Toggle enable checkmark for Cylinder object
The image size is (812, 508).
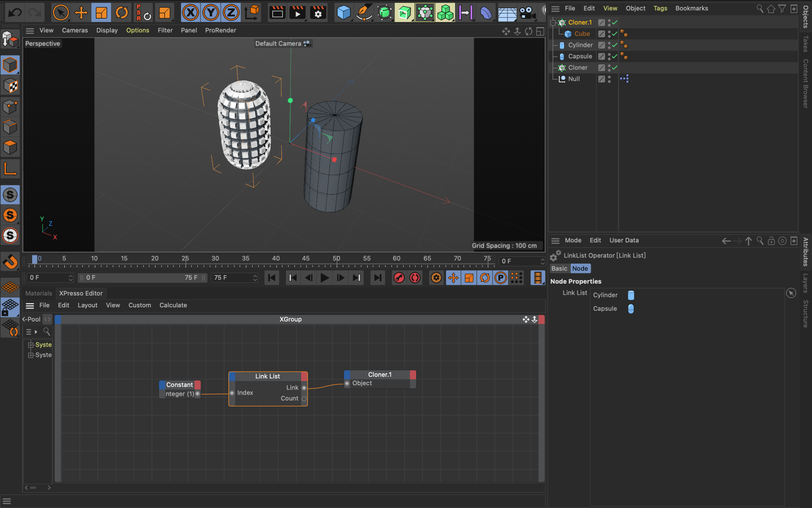(x=615, y=45)
